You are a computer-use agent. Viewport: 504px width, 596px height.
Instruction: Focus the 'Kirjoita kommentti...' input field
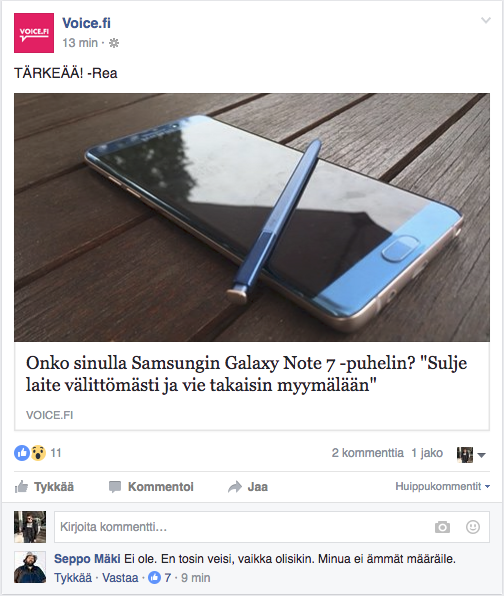click(x=272, y=527)
